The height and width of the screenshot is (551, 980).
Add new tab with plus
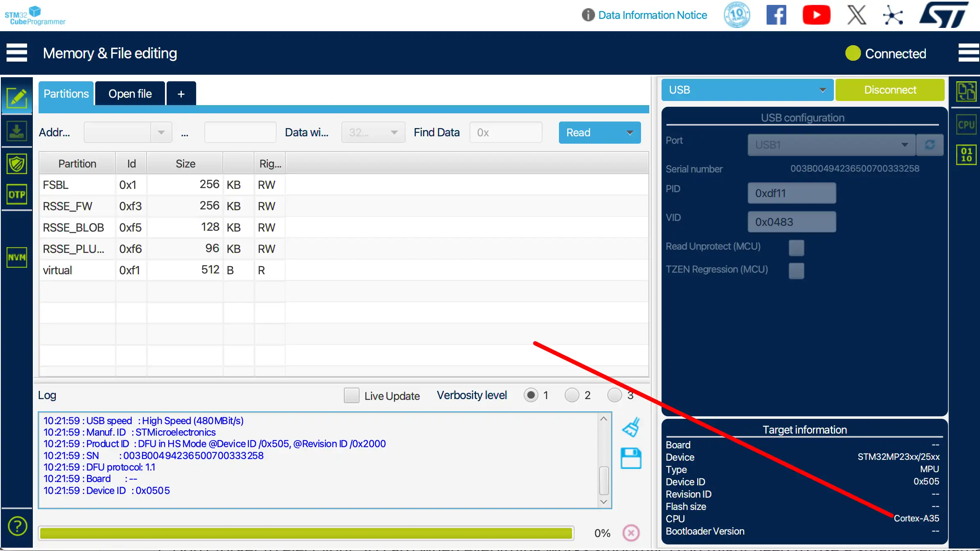(181, 94)
